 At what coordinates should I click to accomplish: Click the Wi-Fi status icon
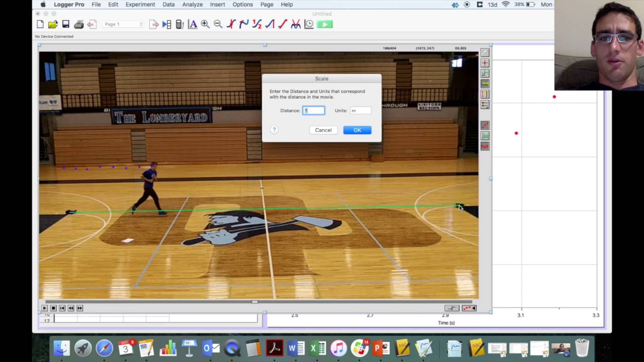click(506, 5)
